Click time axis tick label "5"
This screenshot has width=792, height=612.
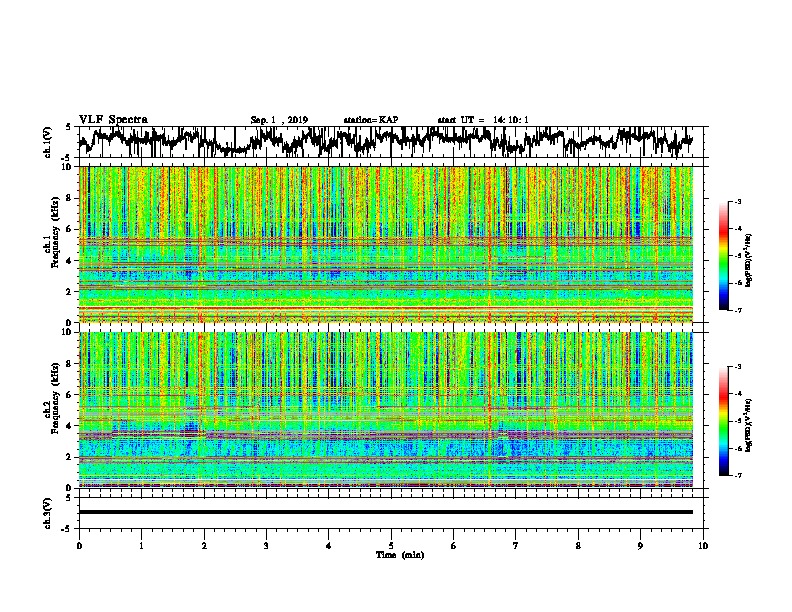point(391,546)
